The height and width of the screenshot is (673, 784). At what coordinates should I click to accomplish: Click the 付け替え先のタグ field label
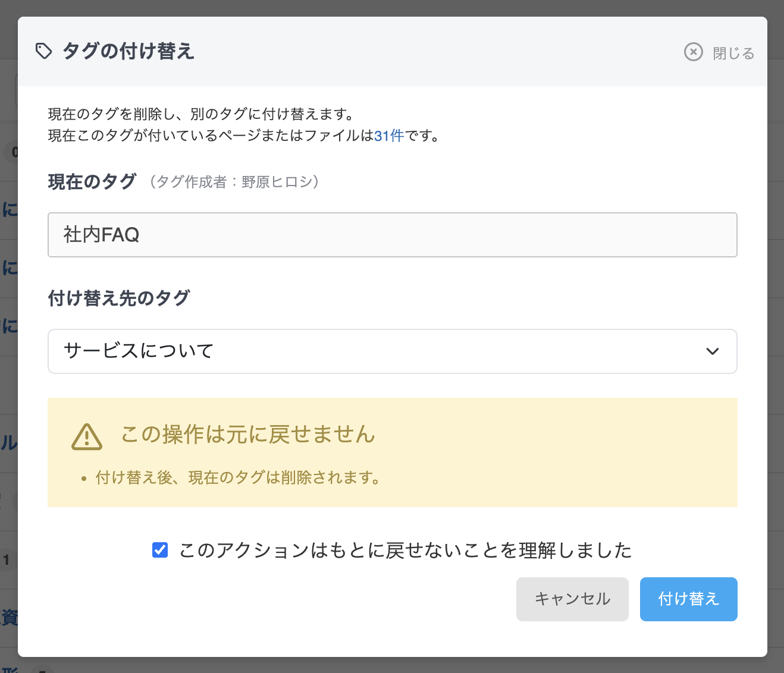tap(119, 298)
